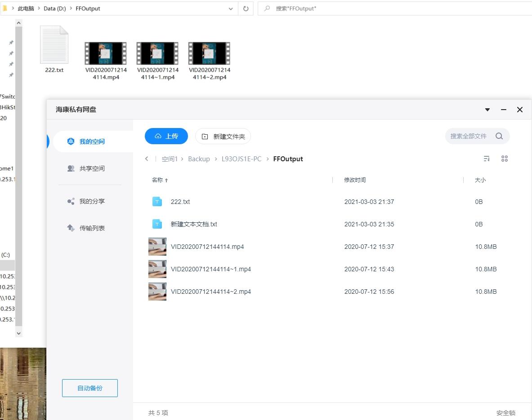Open 我的空间 in sidebar
532x420 pixels.
pos(92,141)
